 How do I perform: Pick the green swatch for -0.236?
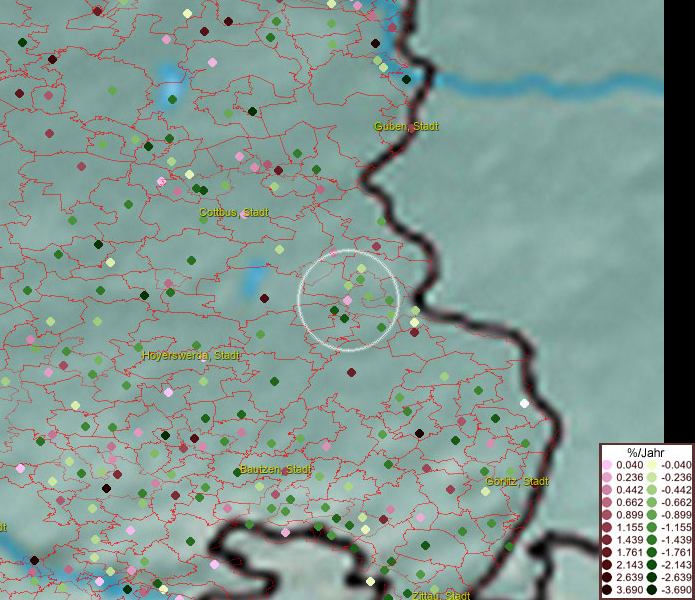[652, 478]
